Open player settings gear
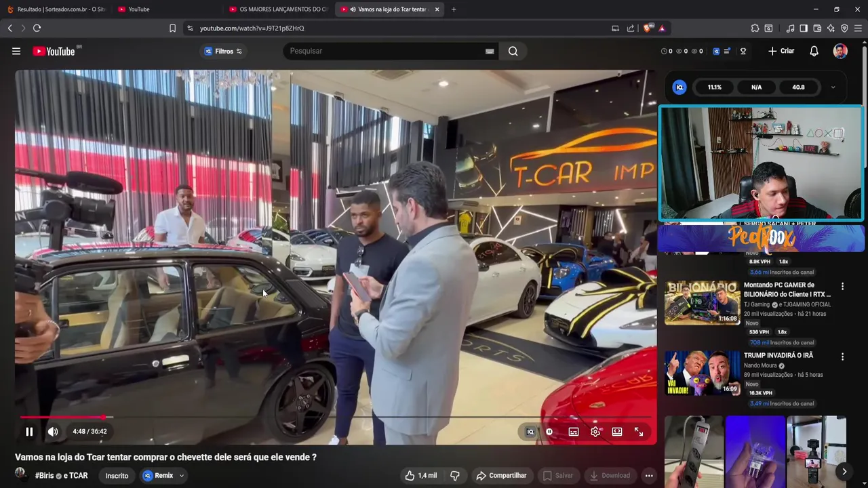This screenshot has width=868, height=488. [595, 432]
